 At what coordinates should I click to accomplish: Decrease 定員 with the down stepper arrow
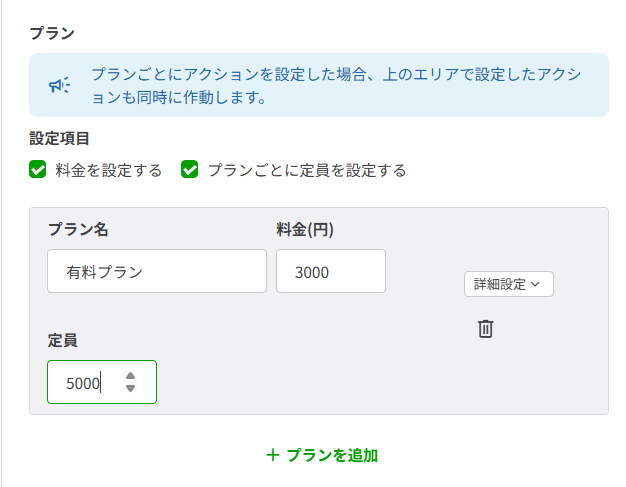[130, 388]
